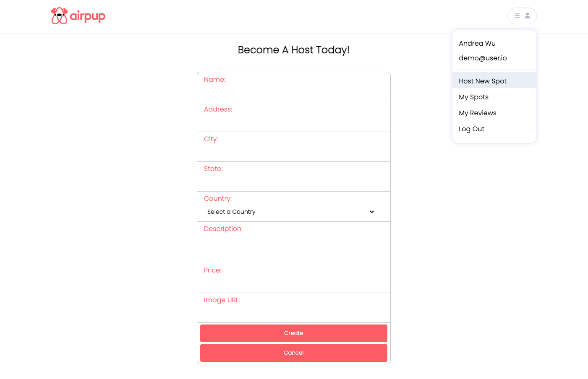Select Host New Spot from the menu
588x379 pixels.
[x=483, y=81]
